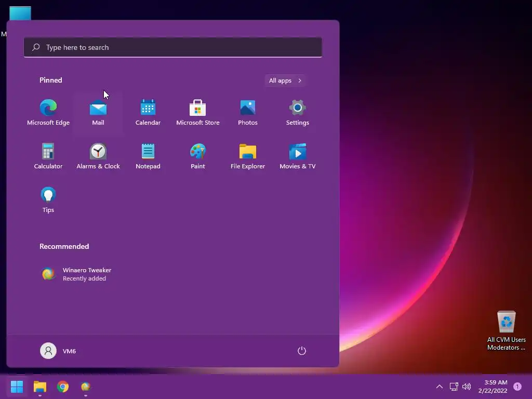532x399 pixels.
Task: Open notification center badge
Action: tap(517, 387)
